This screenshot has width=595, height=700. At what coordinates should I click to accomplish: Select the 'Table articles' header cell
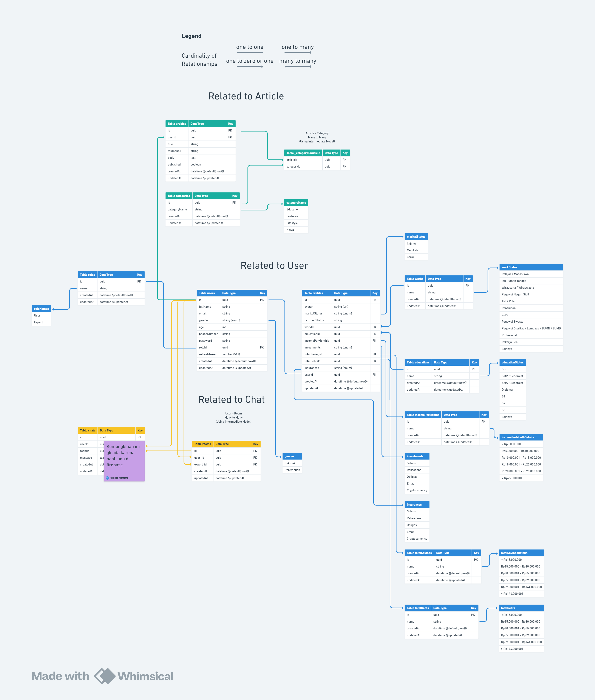(x=177, y=124)
